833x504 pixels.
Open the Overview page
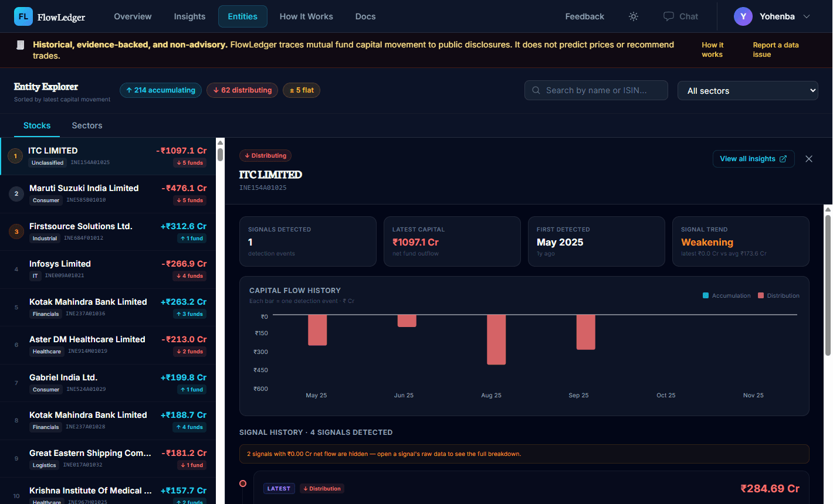133,16
